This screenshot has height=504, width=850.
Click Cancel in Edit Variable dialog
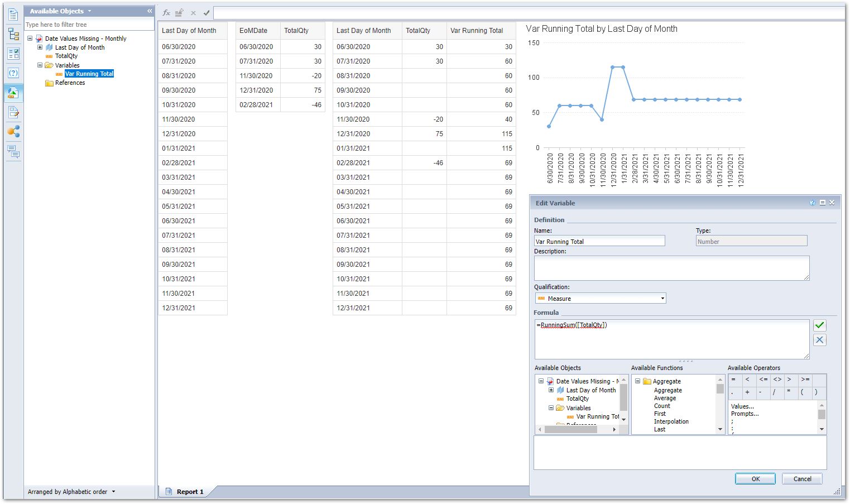coord(803,479)
